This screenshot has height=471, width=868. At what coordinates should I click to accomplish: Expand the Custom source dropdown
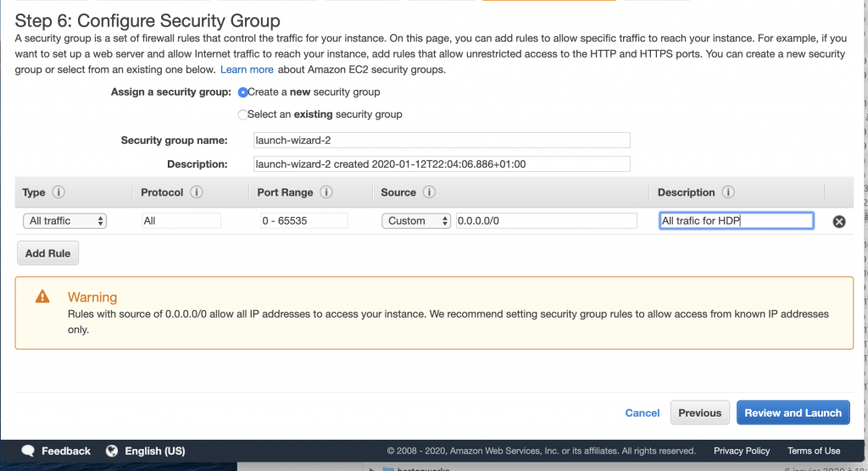coord(417,220)
